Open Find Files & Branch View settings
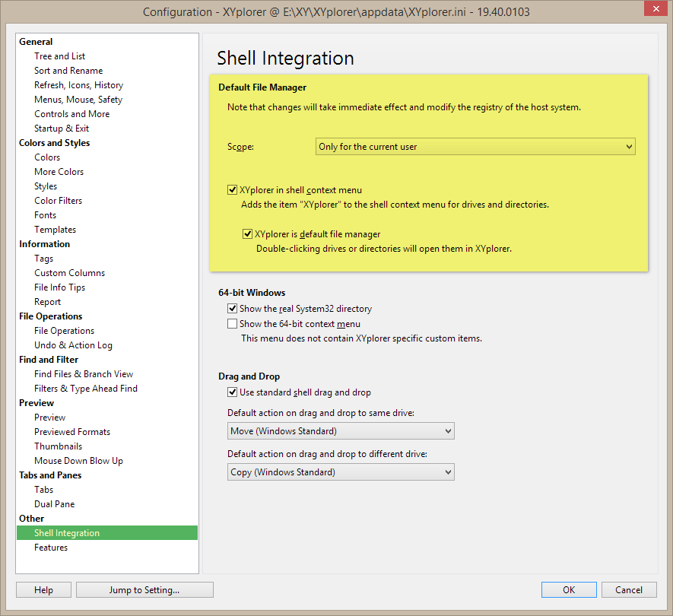673x616 pixels. pyautogui.click(x=84, y=374)
